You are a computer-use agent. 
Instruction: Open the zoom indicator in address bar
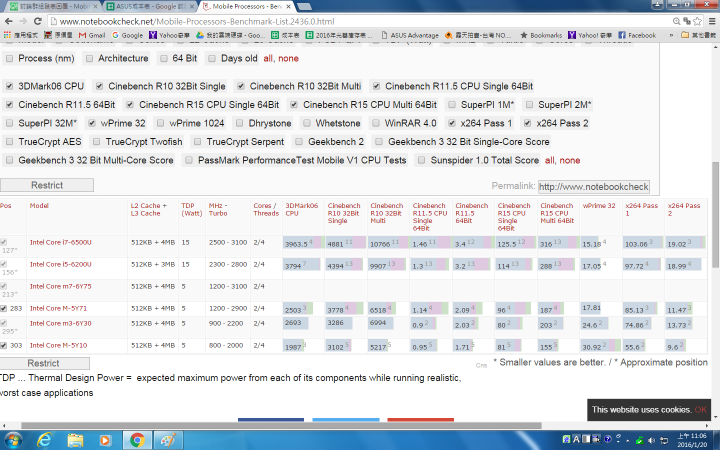[x=676, y=21]
